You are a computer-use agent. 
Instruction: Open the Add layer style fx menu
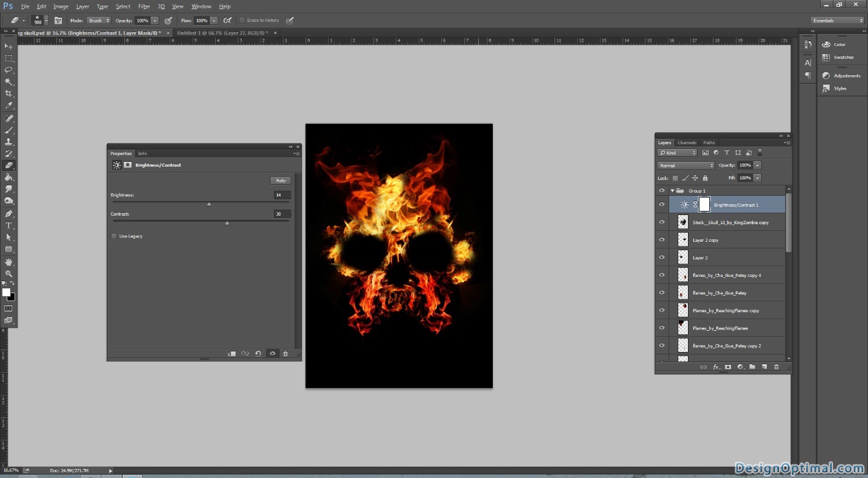(716, 367)
